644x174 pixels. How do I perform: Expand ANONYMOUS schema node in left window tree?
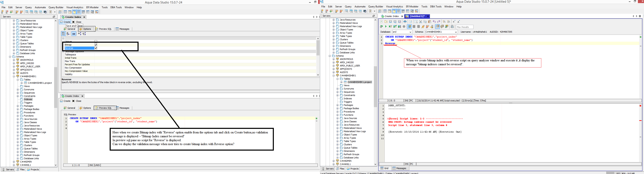coord(14,60)
